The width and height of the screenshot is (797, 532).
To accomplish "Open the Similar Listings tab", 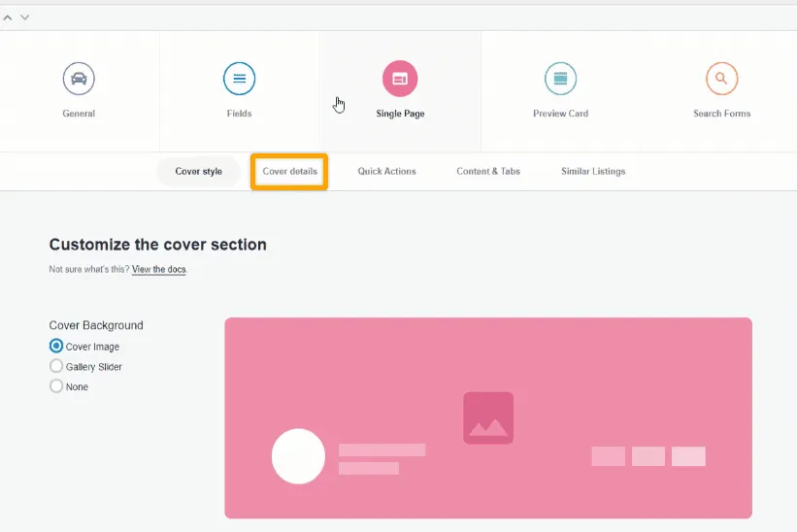I will point(593,172).
